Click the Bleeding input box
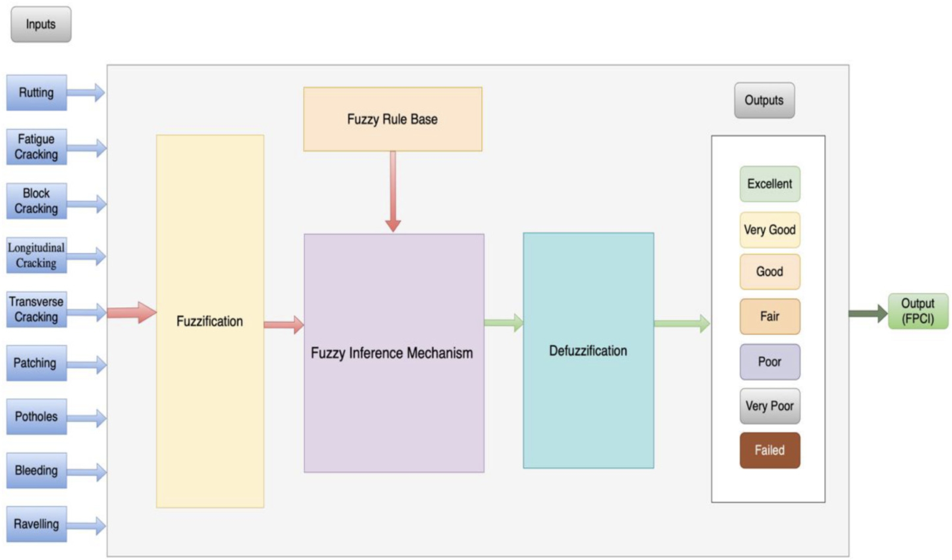This screenshot has height=560, width=952. [36, 470]
